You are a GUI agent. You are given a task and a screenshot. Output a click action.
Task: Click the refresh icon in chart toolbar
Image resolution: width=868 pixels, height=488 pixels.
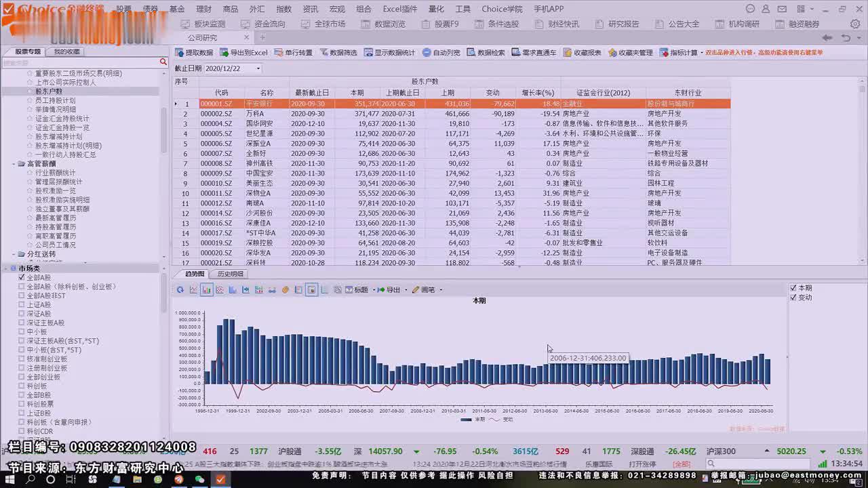tap(180, 290)
